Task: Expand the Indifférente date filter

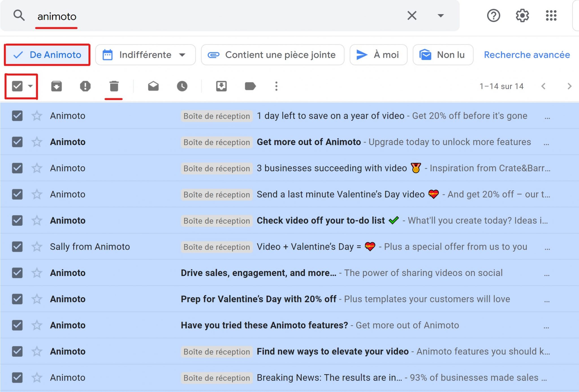Action: click(x=145, y=55)
